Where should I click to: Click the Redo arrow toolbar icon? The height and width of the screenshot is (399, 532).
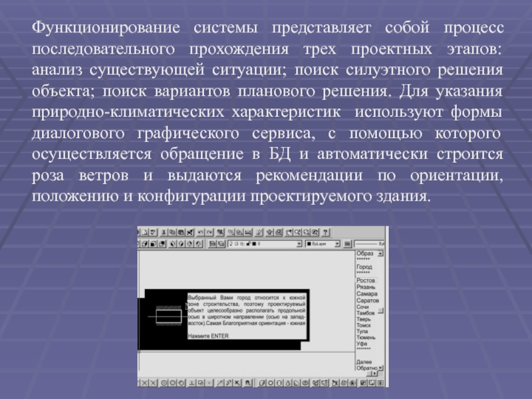(209, 232)
